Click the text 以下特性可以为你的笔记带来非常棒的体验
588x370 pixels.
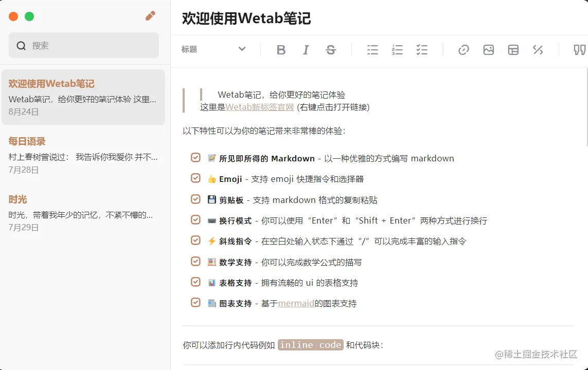(264, 131)
